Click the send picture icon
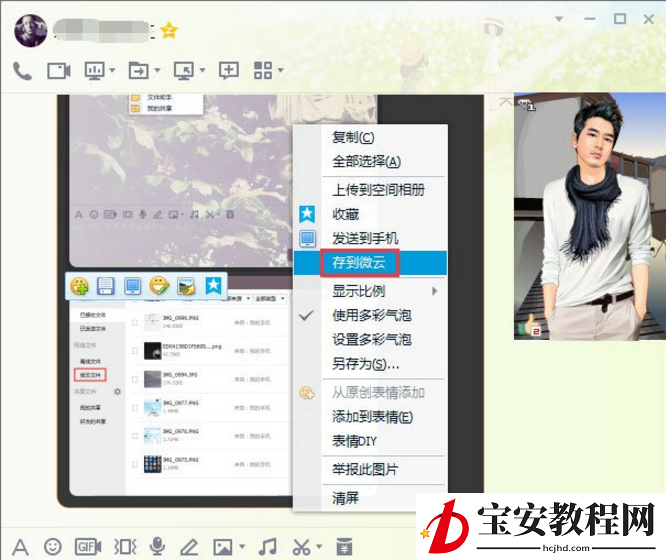Image resolution: width=666 pixels, height=560 pixels. click(x=223, y=547)
